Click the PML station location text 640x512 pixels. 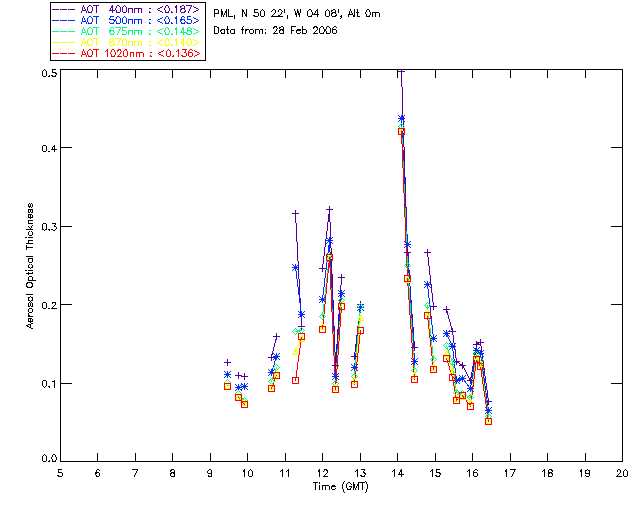pos(297,14)
